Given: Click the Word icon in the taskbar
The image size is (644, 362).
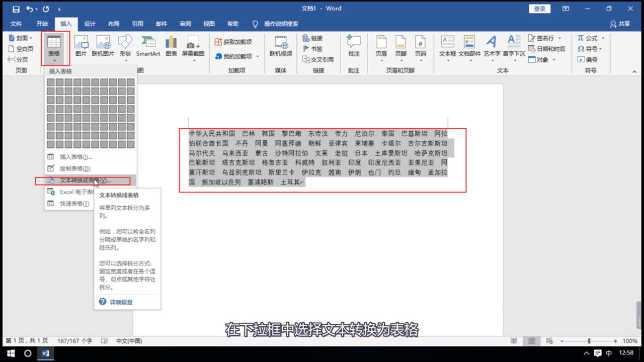Looking at the screenshot, I should (45, 353).
